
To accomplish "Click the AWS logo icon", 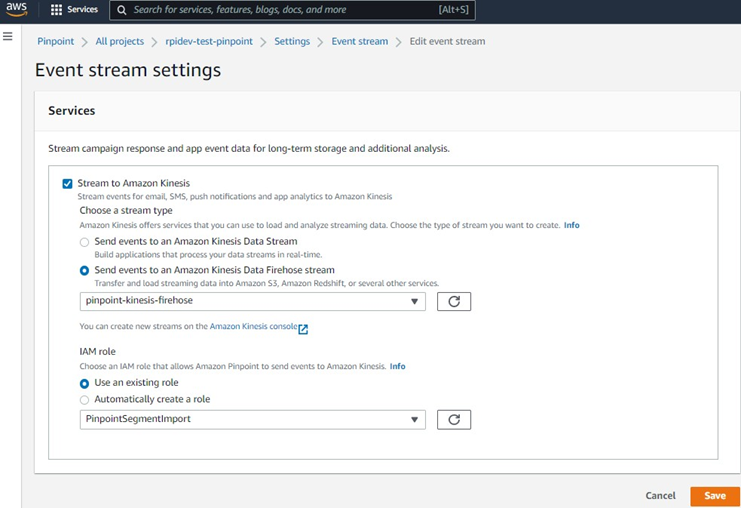I will click(x=16, y=10).
